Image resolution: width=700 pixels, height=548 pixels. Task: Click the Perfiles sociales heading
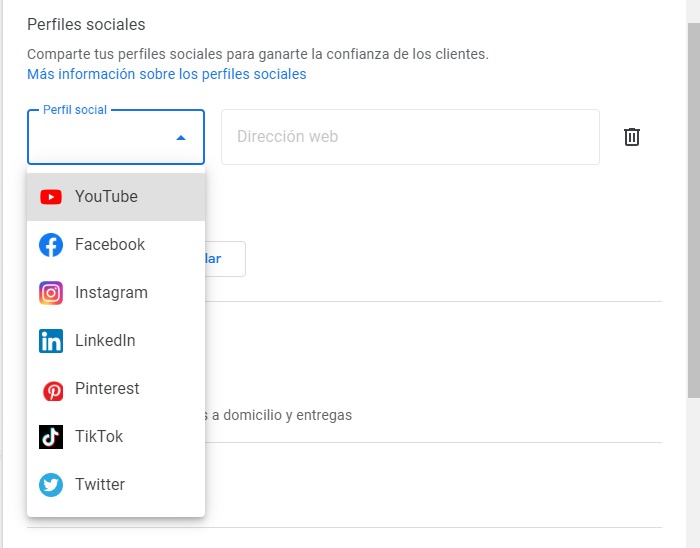point(86,25)
